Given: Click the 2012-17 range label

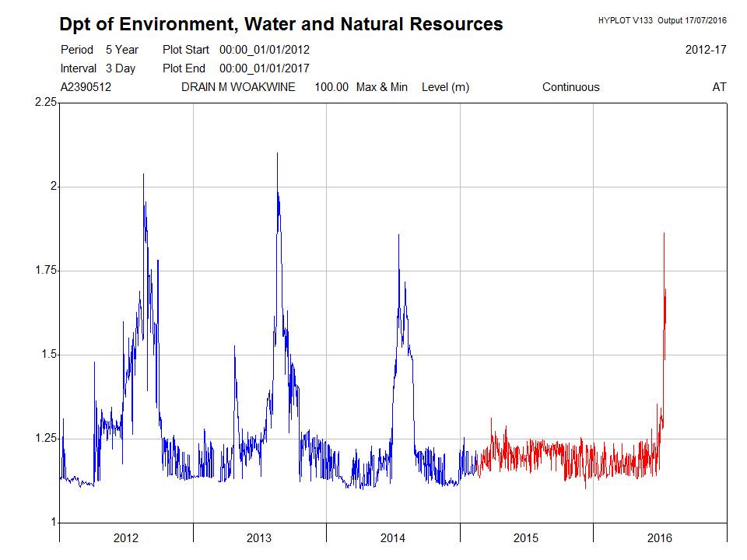Looking at the screenshot, I should point(706,50).
